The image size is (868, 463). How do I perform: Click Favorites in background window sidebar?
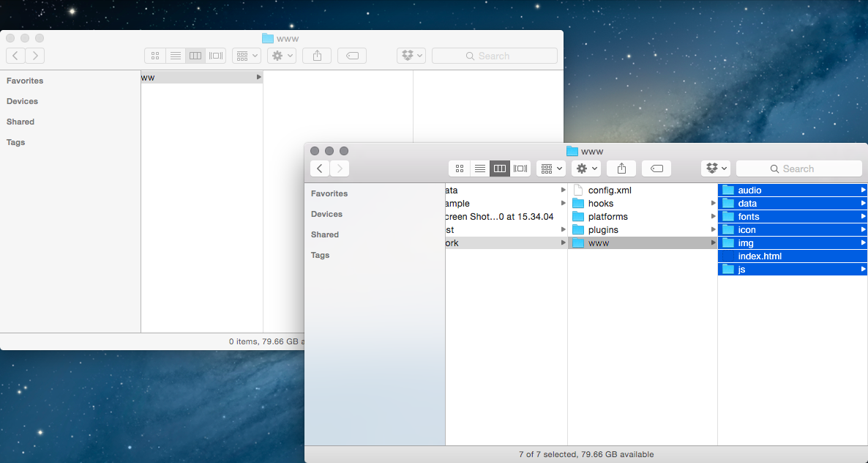coord(25,81)
